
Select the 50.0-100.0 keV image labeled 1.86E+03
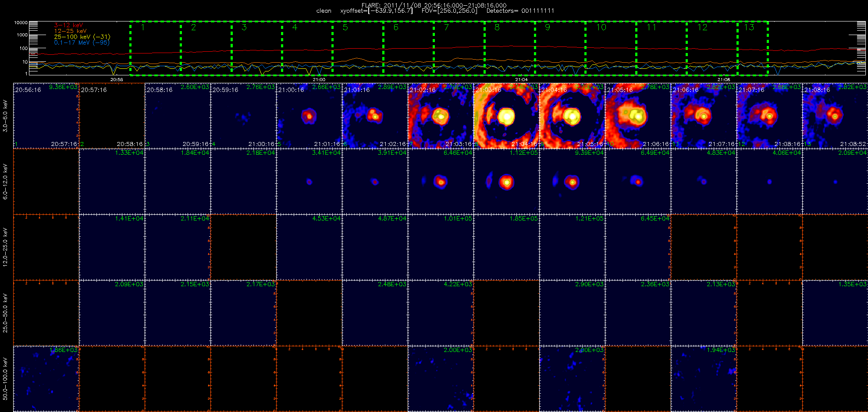pyautogui.click(x=46, y=379)
